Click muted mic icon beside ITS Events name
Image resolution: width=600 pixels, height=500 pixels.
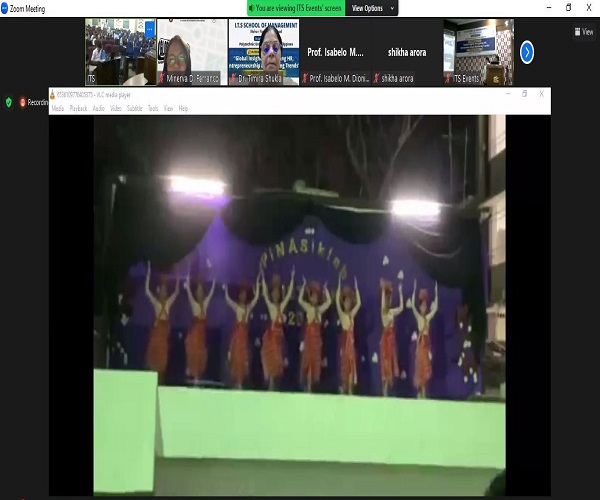[448, 78]
